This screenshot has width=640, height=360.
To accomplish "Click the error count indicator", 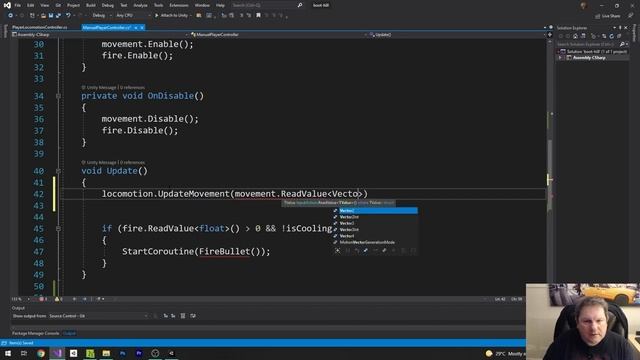I will click(x=43, y=299).
